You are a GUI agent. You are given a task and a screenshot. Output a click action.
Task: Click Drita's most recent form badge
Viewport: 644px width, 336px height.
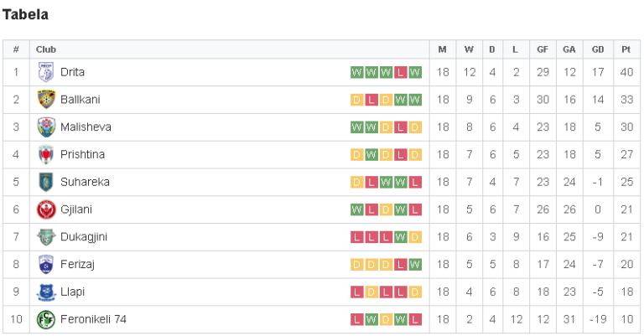point(415,72)
